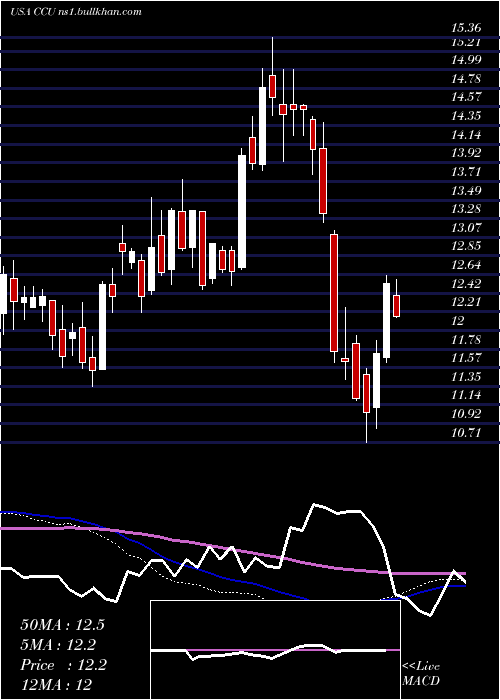Click the lowest red candlestick near 10.92
The image size is (500, 700).
click(x=367, y=393)
